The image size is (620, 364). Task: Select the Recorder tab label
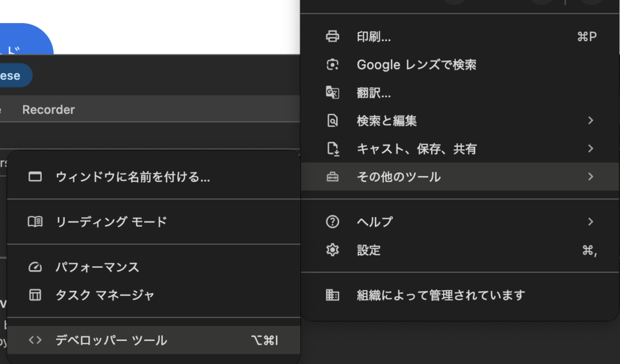click(48, 109)
